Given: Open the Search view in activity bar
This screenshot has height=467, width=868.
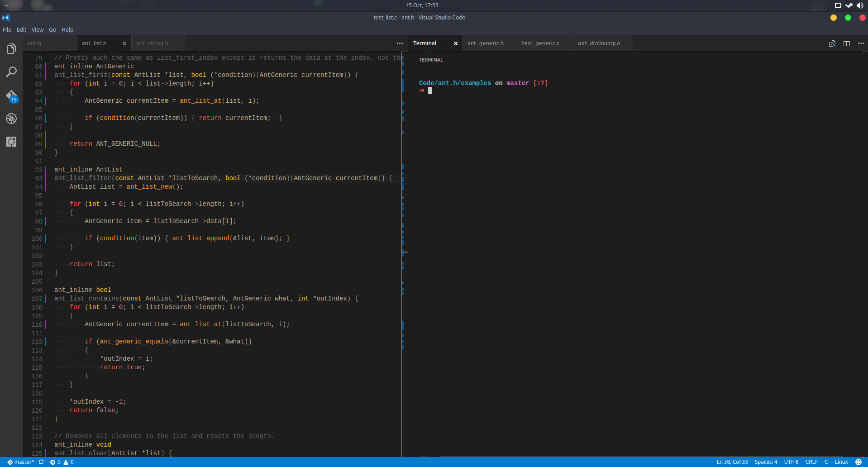Looking at the screenshot, I should [x=11, y=72].
